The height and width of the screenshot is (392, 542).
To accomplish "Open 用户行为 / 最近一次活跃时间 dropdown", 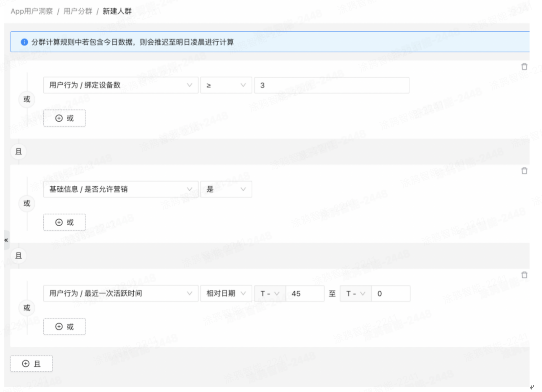I will [x=121, y=293].
